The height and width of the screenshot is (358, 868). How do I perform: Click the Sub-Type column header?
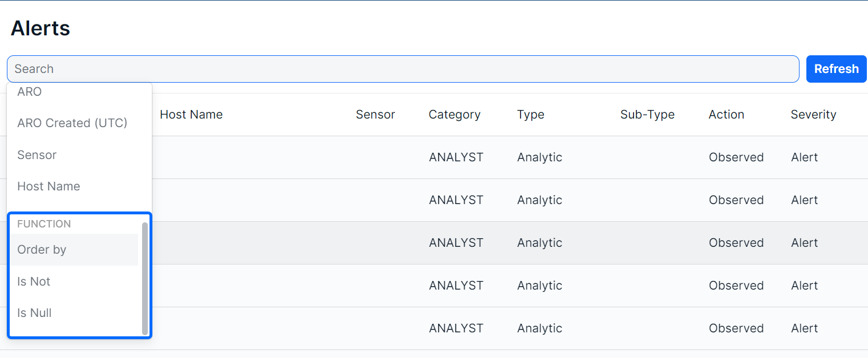[x=647, y=115]
